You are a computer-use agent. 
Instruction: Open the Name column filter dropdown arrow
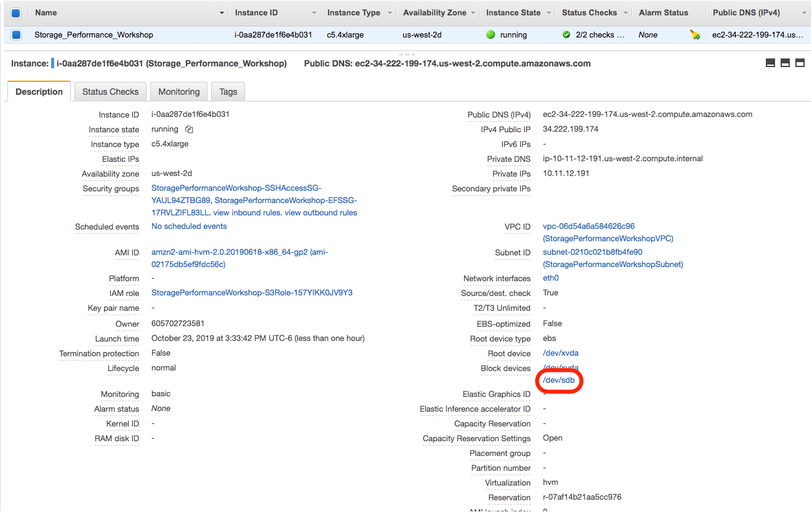222,13
